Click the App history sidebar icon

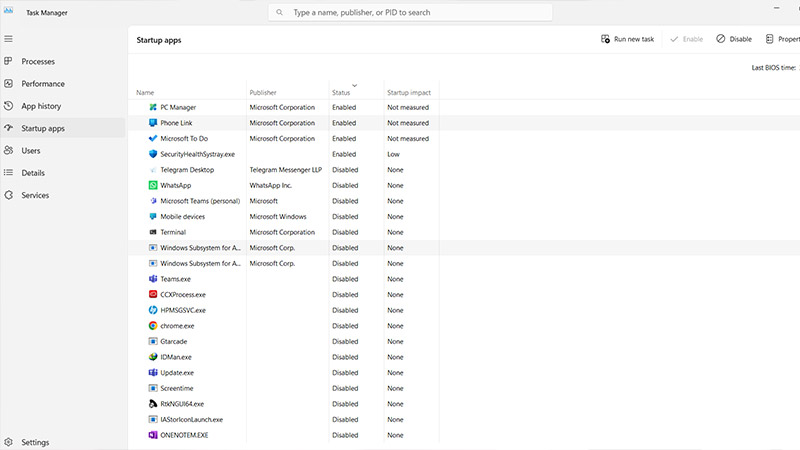click(x=9, y=106)
